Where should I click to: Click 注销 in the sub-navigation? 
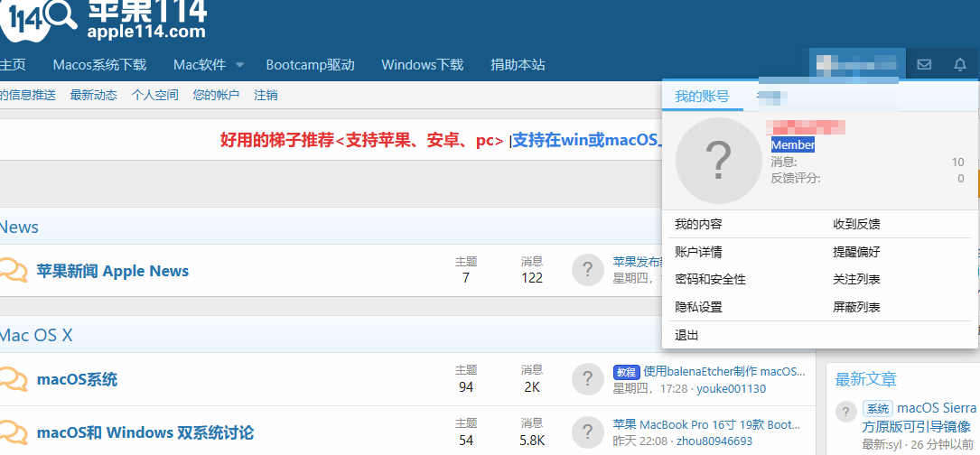pos(266,95)
